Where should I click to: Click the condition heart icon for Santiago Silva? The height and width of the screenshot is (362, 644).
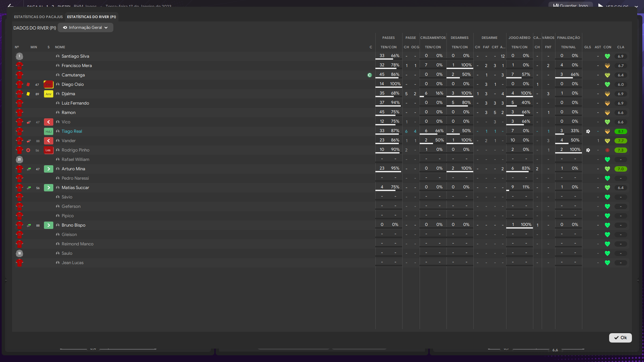(x=607, y=56)
